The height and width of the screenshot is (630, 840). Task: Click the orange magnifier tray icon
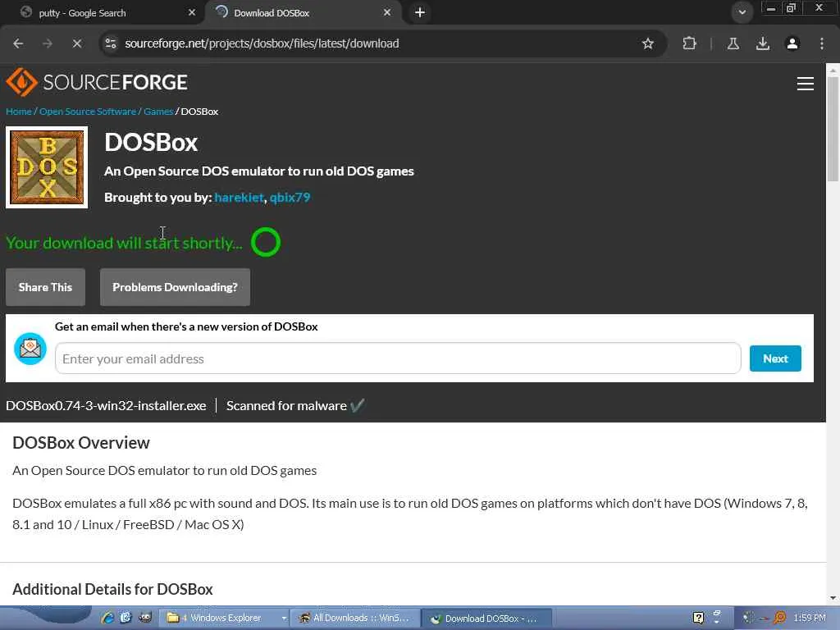point(779,618)
